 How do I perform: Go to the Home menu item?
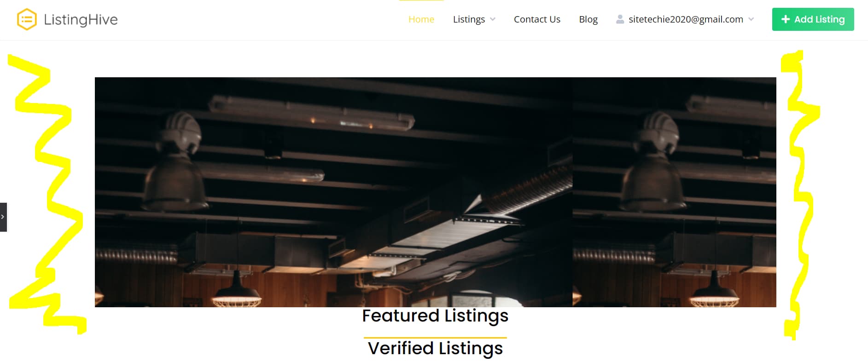[421, 19]
